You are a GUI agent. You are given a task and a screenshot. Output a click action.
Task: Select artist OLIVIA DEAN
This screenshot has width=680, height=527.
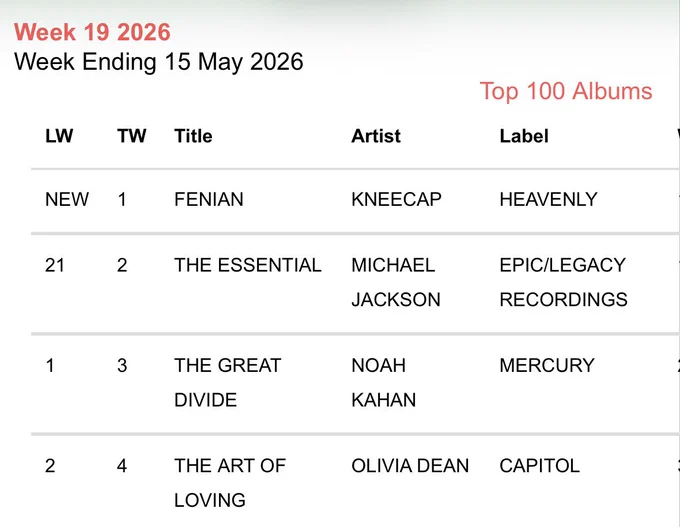point(410,466)
